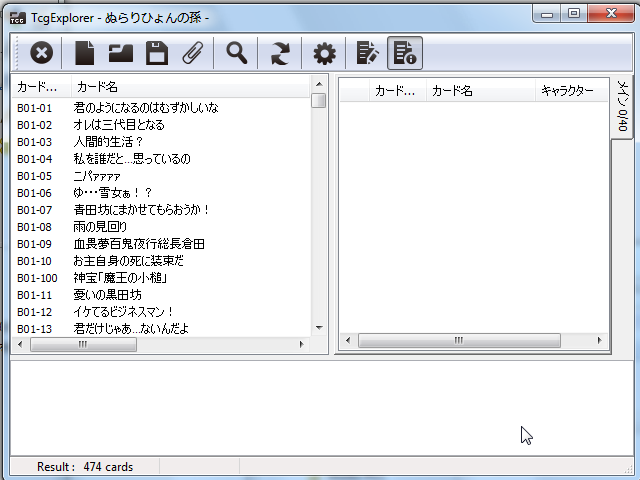Click the card list vertical scroll up arrow
640x480 pixels.
(319, 84)
